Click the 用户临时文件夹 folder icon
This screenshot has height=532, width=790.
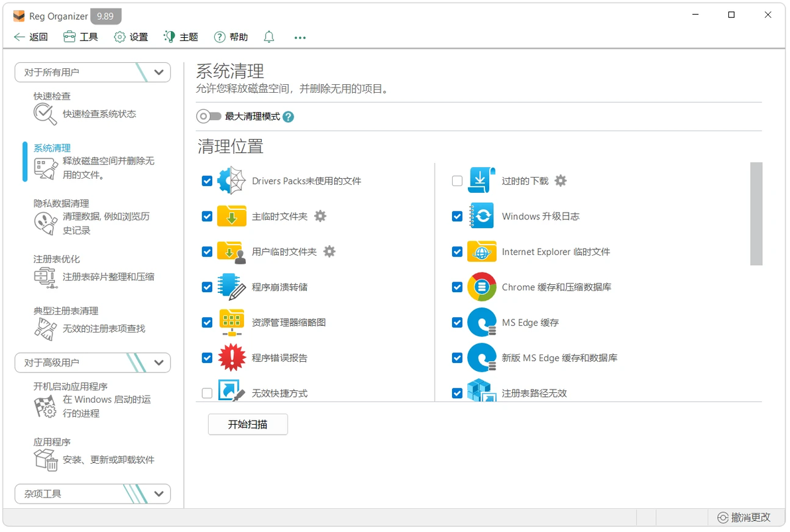point(231,251)
